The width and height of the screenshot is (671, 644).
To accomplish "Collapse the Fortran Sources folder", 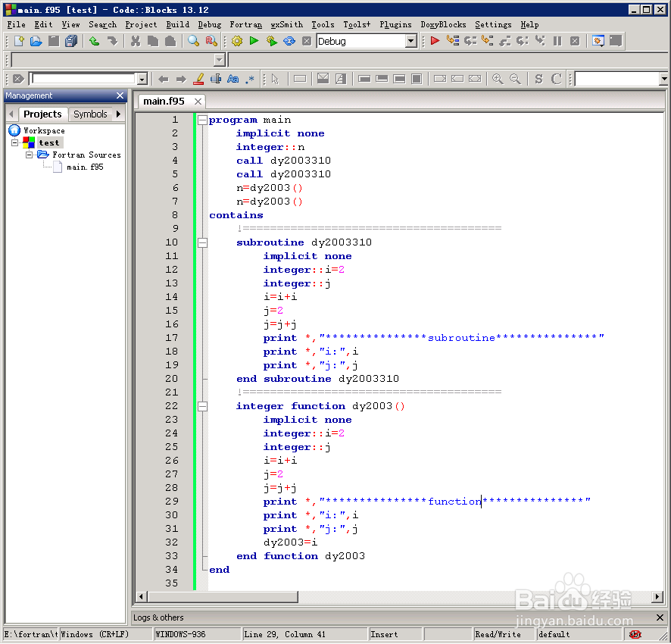I will 29,155.
